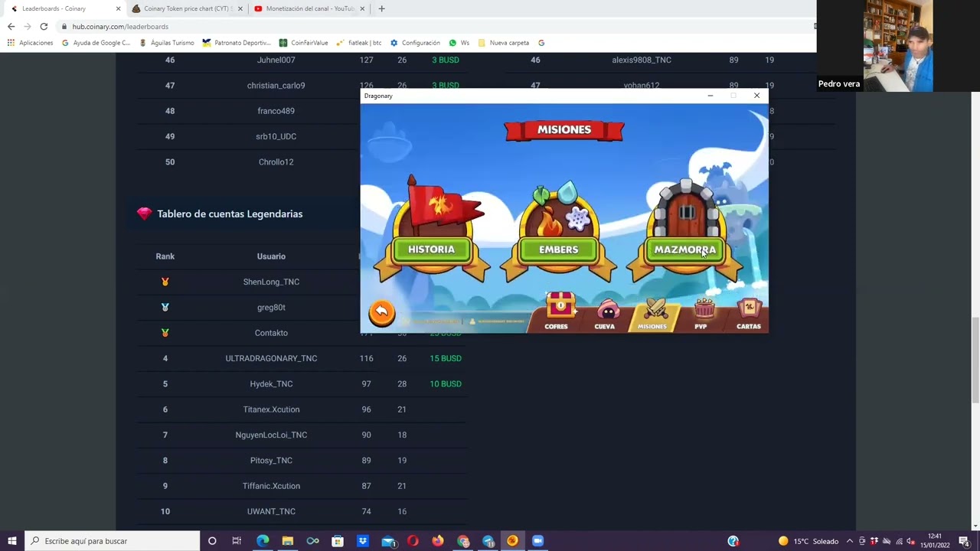Open Zoom from the taskbar
This screenshot has height=551, width=980.
coord(537,541)
